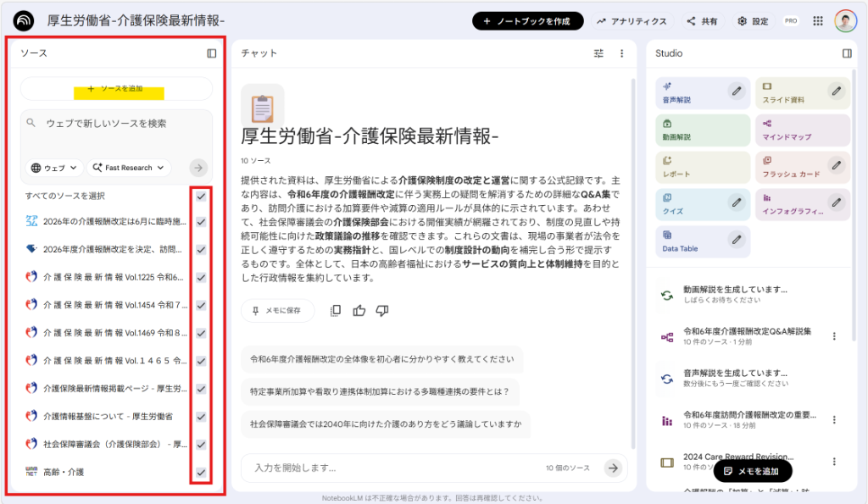The image size is (868, 504).
Task: Open menu for 2024 Care Reward Revision item
Action: (834, 462)
